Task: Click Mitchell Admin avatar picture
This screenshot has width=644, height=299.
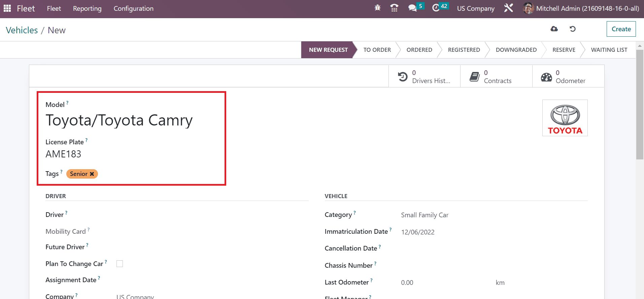Action: pyautogui.click(x=528, y=8)
